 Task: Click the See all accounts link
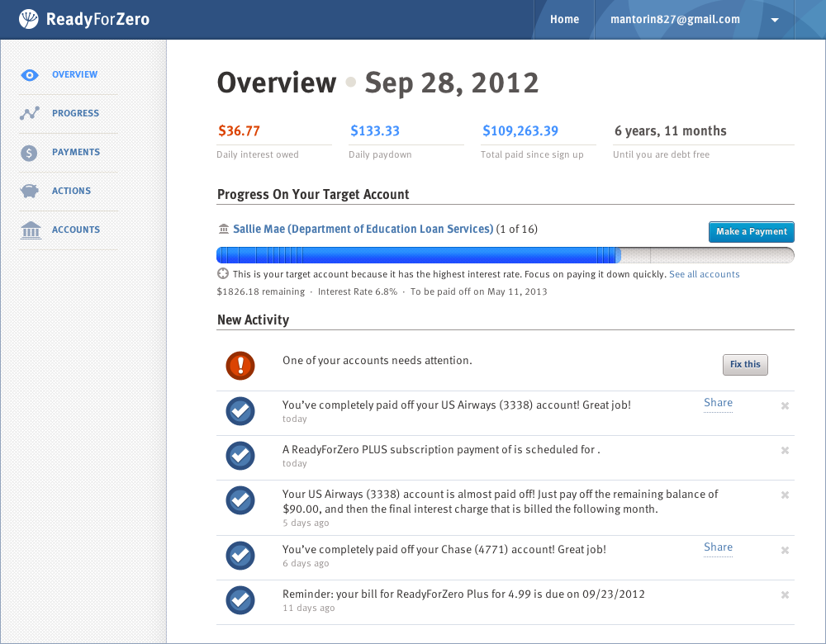705,274
